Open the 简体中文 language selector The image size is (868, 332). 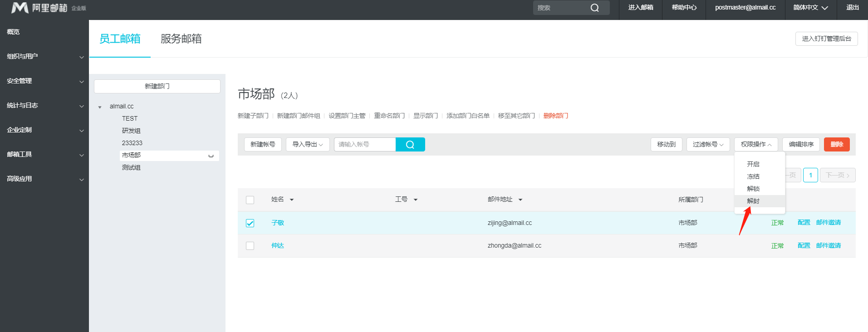[810, 8]
